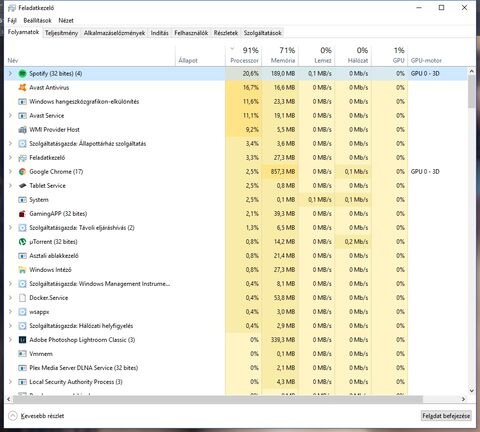The image size is (480, 432).
Task: Click the Local Security Authority Process icon
Action: click(x=22, y=381)
